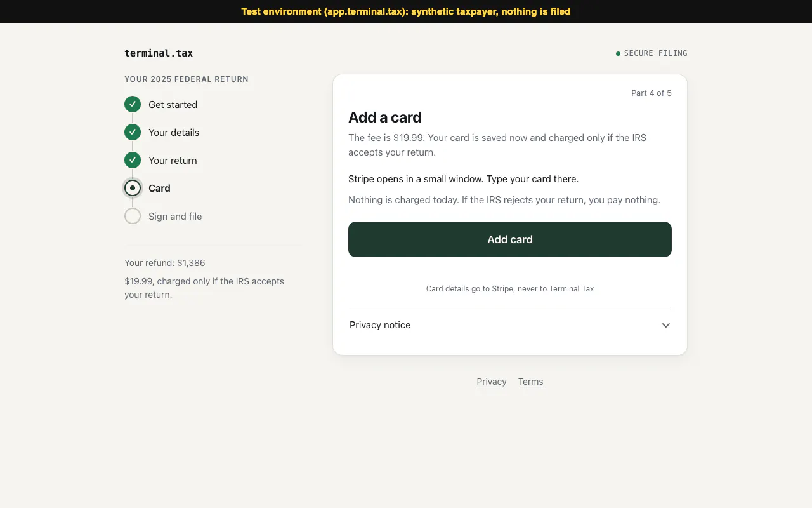Go to the Your details step

pos(174,133)
